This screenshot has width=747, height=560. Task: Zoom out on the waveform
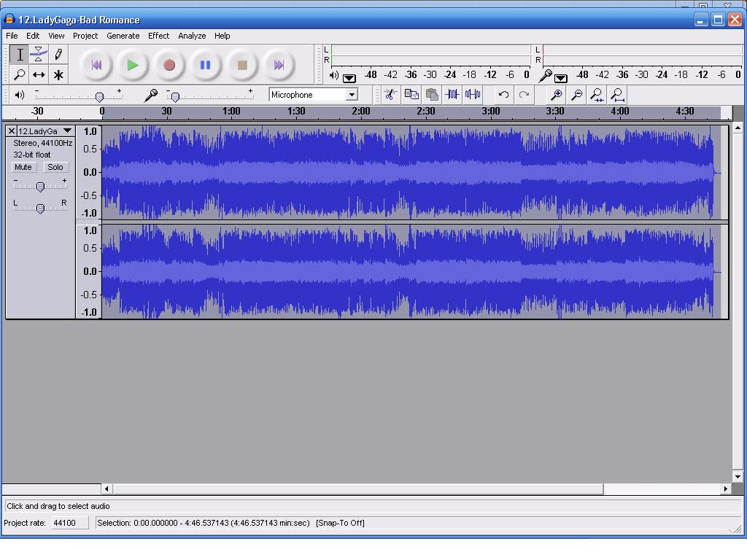tap(576, 95)
